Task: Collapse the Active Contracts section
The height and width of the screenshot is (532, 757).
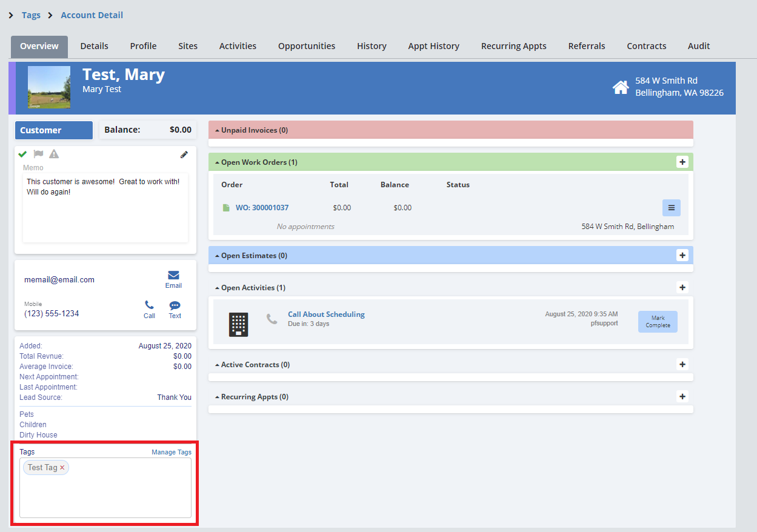Action: tap(217, 365)
